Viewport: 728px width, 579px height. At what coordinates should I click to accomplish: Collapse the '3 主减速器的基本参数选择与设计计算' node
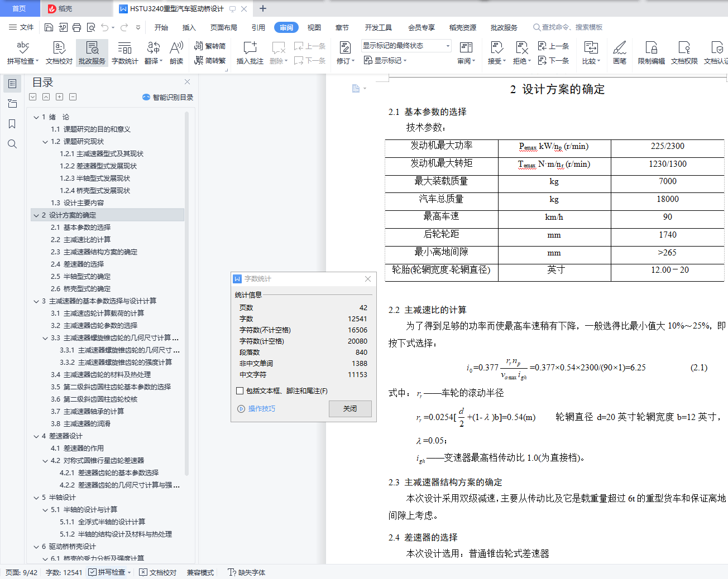[36, 301]
